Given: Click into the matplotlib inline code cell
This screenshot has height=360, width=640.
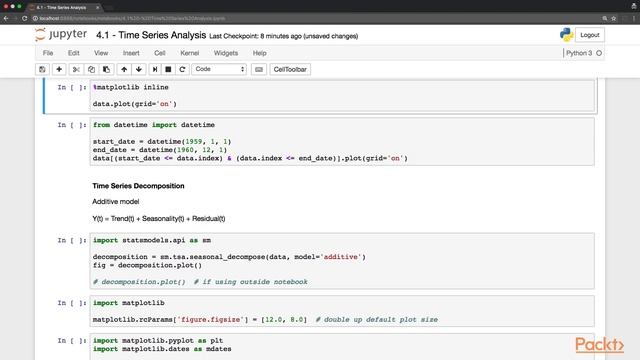Looking at the screenshot, I should (x=342, y=96).
